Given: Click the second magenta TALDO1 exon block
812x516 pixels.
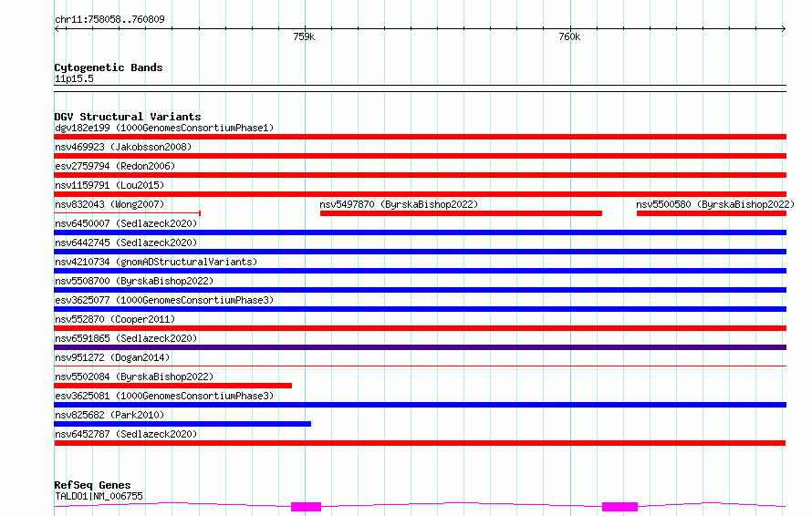Looking at the screenshot, I should pyautogui.click(x=619, y=507).
